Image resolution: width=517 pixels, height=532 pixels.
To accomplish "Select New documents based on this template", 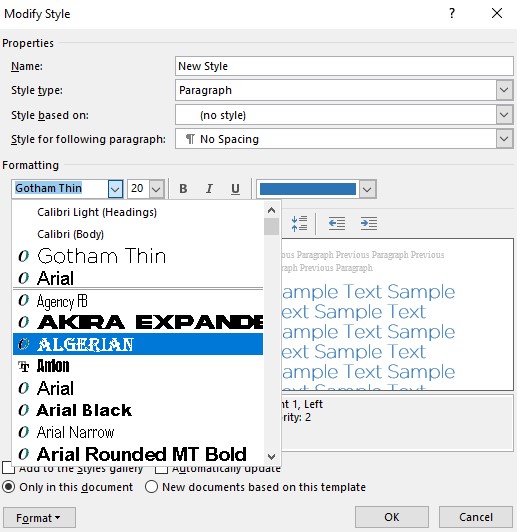I will [151, 487].
